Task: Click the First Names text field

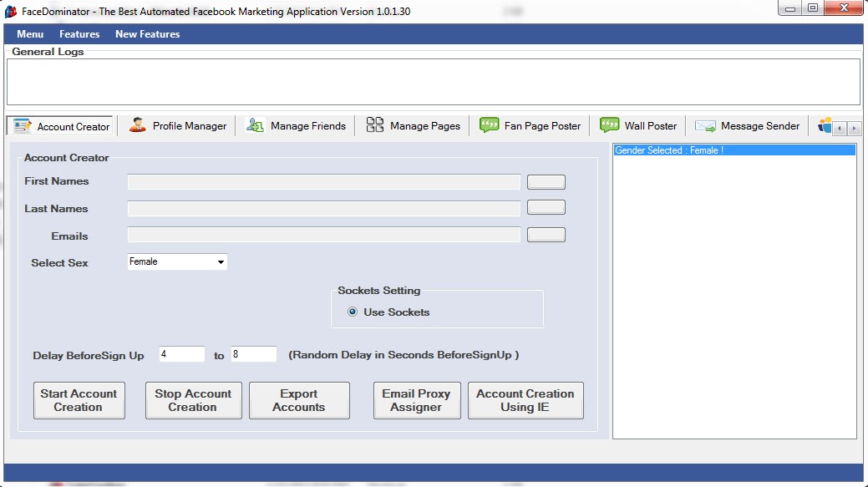Action: tap(324, 182)
